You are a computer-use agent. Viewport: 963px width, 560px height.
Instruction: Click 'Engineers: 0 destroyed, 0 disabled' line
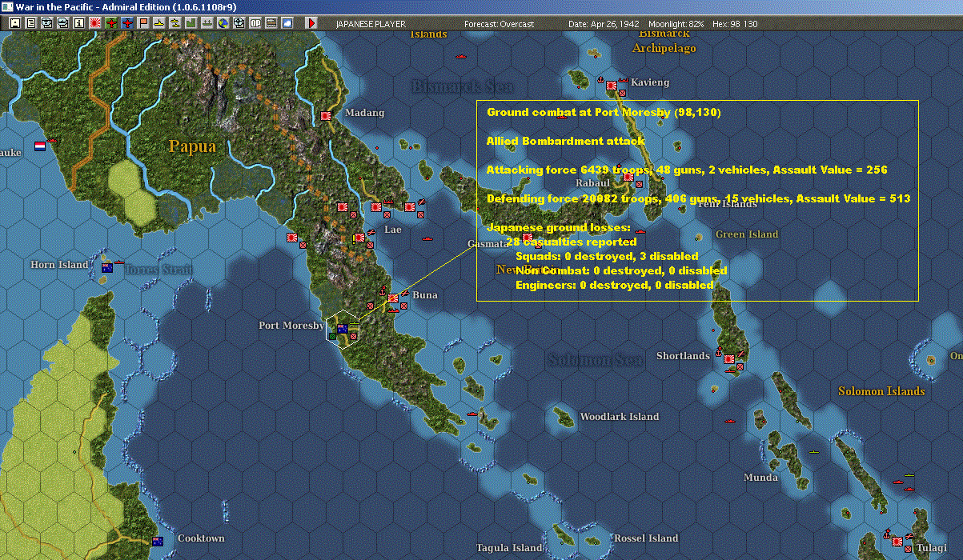[x=615, y=285]
